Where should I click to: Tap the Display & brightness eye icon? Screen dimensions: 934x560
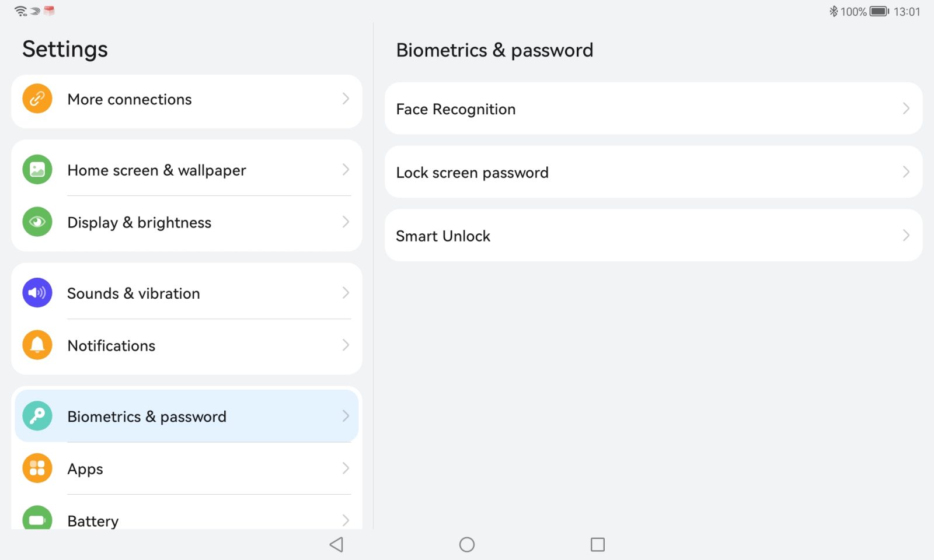(37, 222)
